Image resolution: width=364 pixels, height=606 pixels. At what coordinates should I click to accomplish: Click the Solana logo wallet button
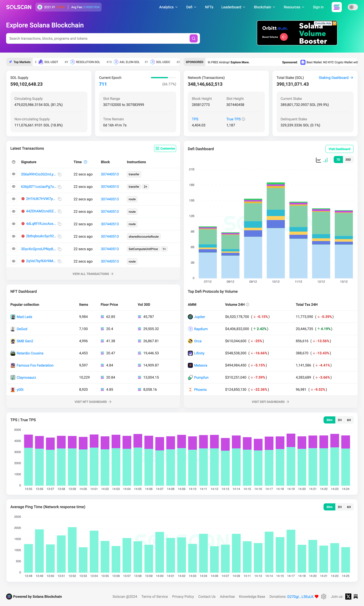[337, 7]
